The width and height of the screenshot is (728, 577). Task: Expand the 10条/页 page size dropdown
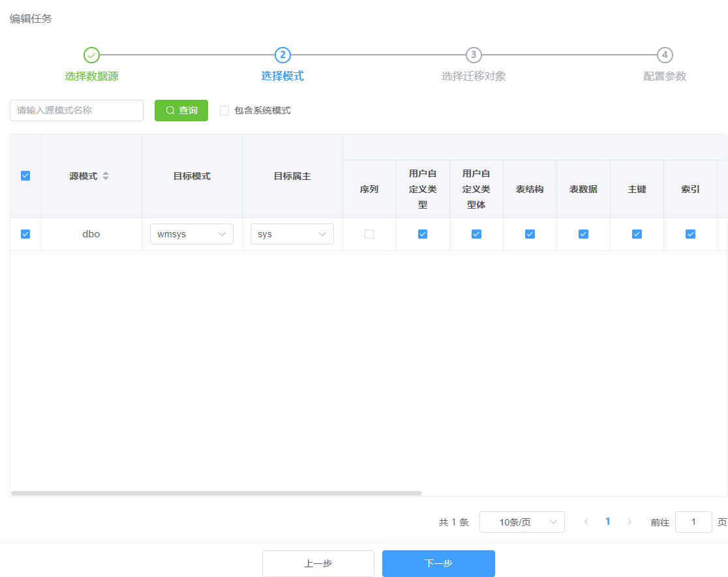[522, 522]
